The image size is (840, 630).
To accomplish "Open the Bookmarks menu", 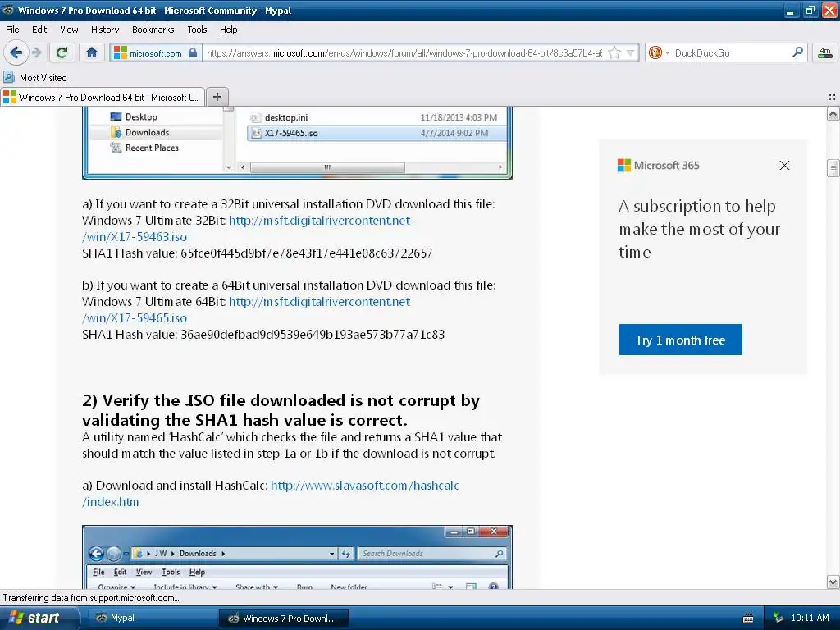I will click(153, 30).
